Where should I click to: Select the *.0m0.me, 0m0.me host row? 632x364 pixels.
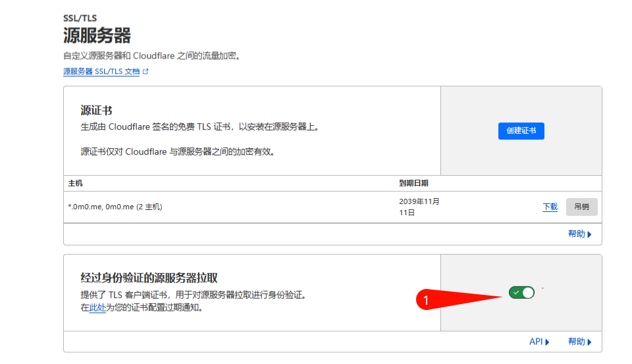[115, 207]
